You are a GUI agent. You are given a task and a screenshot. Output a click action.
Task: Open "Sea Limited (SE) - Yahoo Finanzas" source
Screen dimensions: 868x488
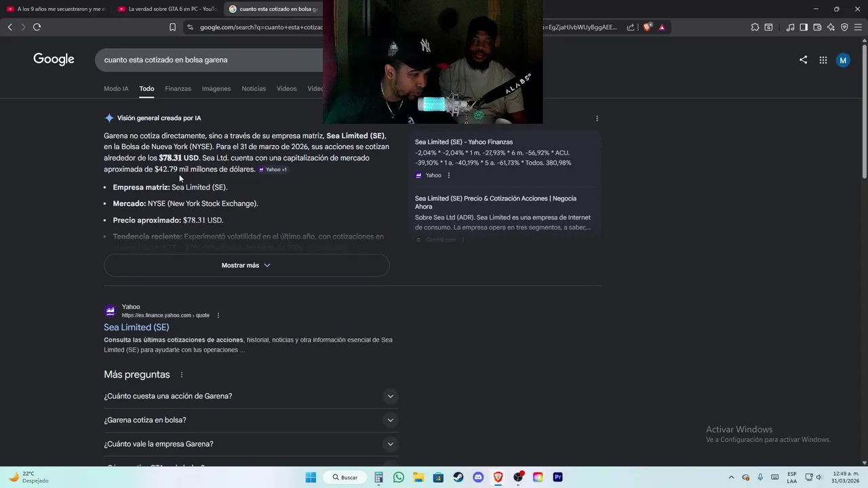464,142
